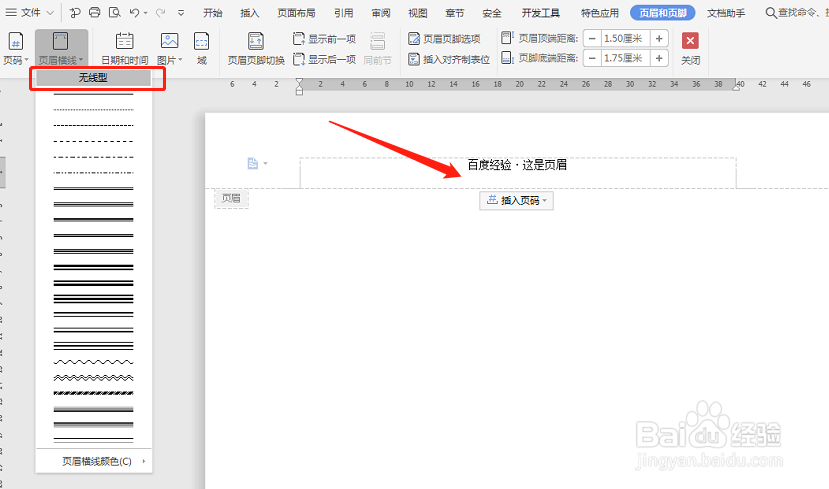This screenshot has width=829, height=489.
Task: Click the 页眉 label tag
Action: coord(231,198)
